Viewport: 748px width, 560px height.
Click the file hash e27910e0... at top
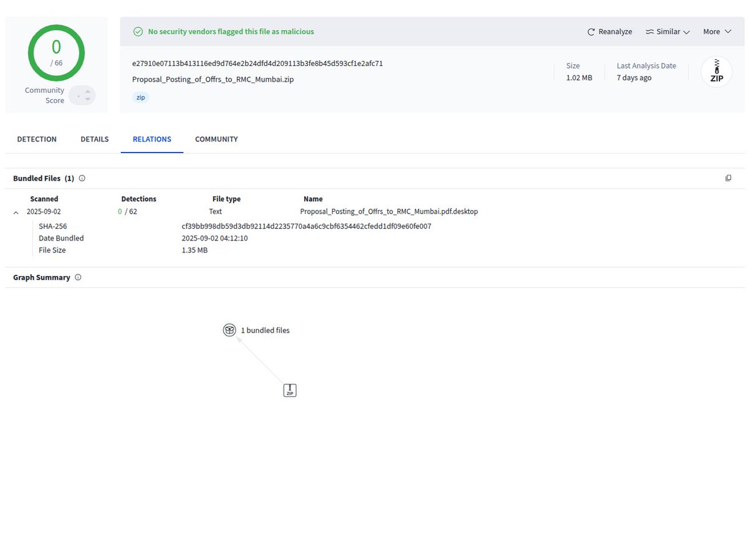257,64
